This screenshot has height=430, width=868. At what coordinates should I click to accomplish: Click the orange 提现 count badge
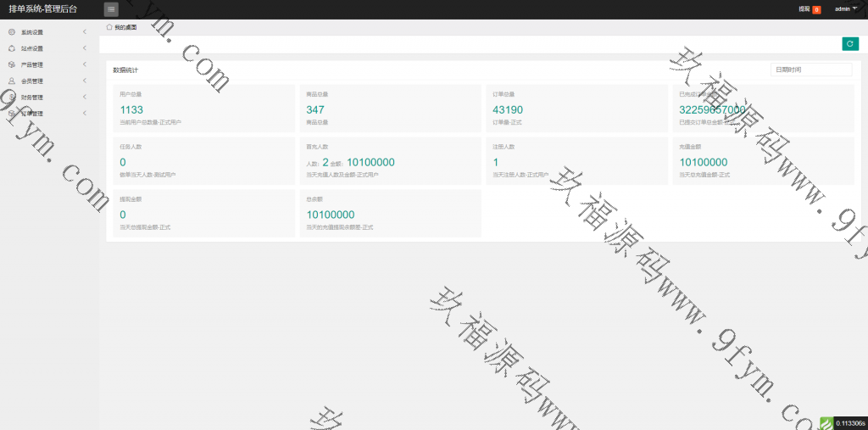coord(816,10)
